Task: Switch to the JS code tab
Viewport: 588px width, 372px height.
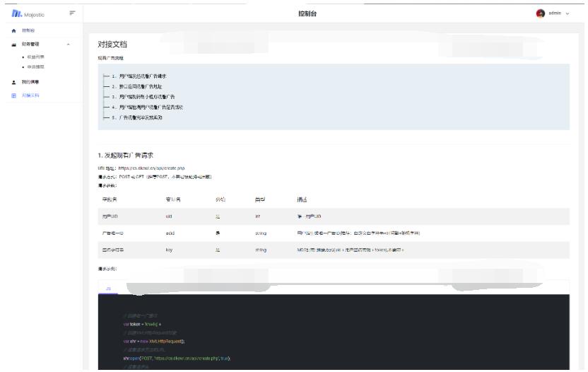Action: coord(108,289)
